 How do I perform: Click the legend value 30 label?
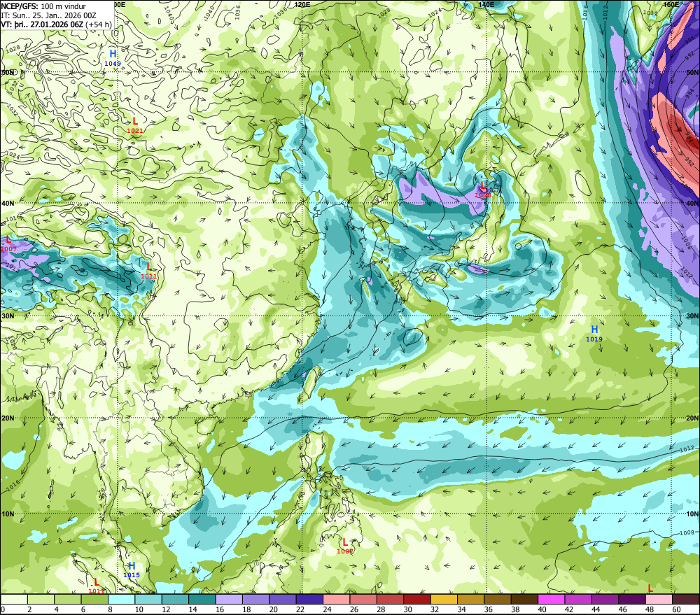click(407, 609)
